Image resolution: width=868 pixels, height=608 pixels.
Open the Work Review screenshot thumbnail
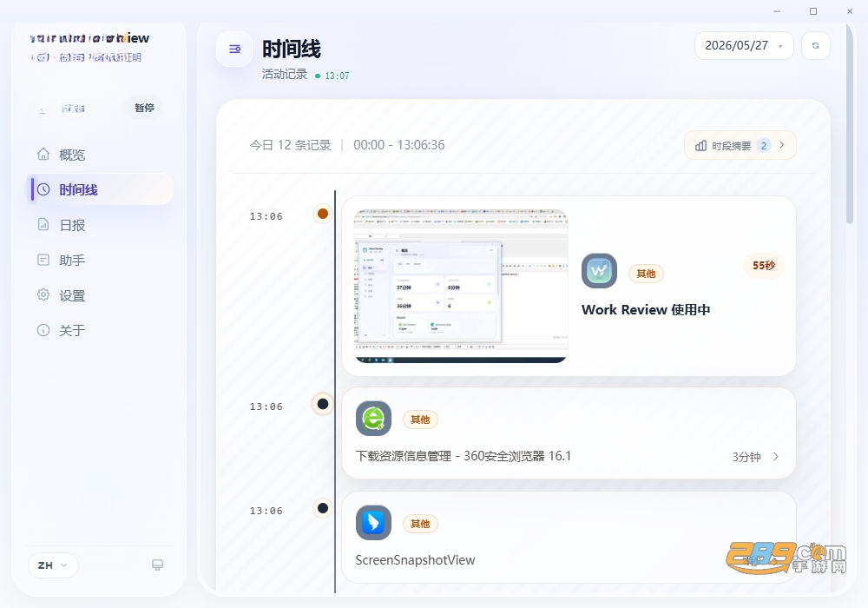coord(461,287)
